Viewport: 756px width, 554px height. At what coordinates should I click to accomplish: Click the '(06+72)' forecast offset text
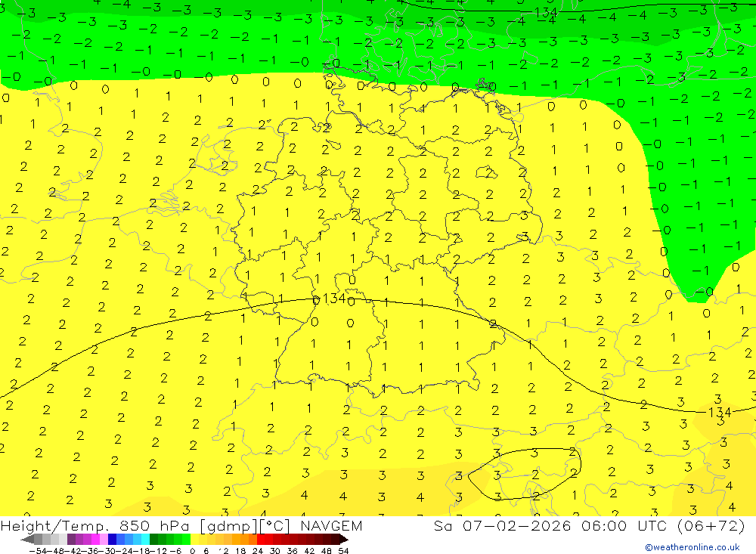click(711, 525)
